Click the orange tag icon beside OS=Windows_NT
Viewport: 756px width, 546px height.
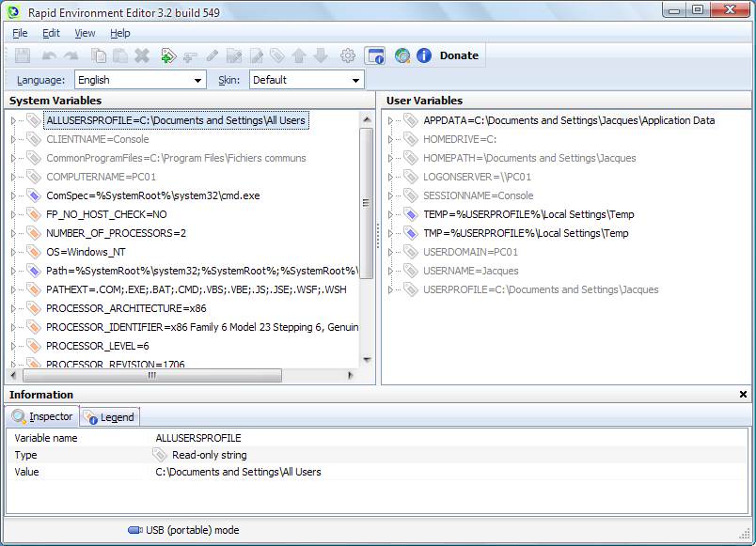tap(33, 252)
